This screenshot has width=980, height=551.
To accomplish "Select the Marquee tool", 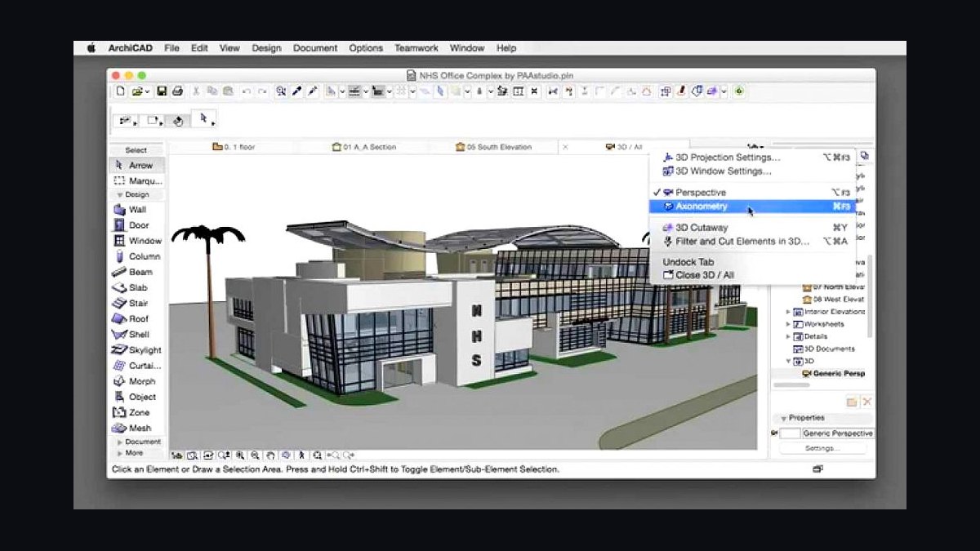I will pos(136,180).
